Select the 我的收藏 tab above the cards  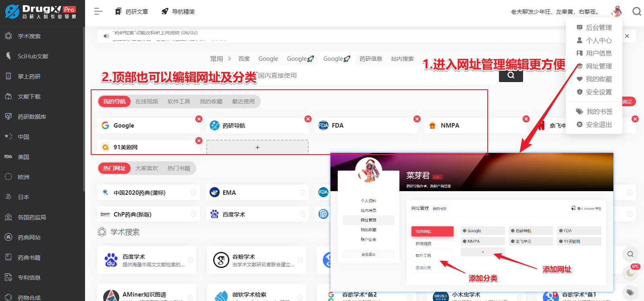point(211,101)
